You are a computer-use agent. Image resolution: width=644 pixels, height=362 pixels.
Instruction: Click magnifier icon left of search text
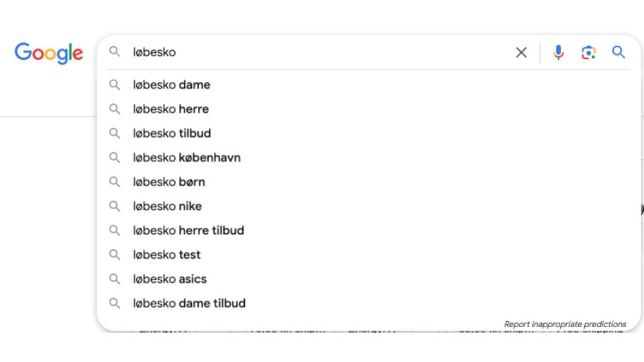point(115,52)
